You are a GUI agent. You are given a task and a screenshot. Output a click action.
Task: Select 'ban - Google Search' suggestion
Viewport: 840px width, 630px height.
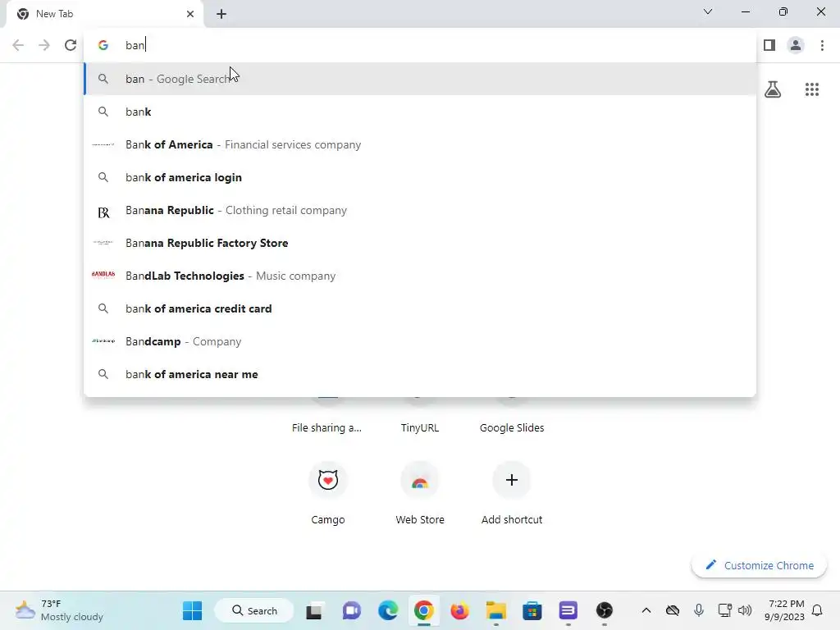[420, 79]
